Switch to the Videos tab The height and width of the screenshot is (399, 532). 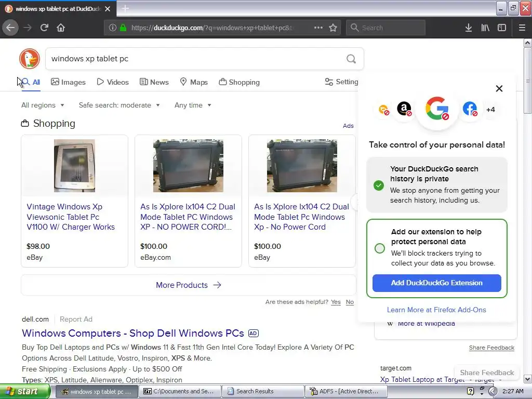113,82
